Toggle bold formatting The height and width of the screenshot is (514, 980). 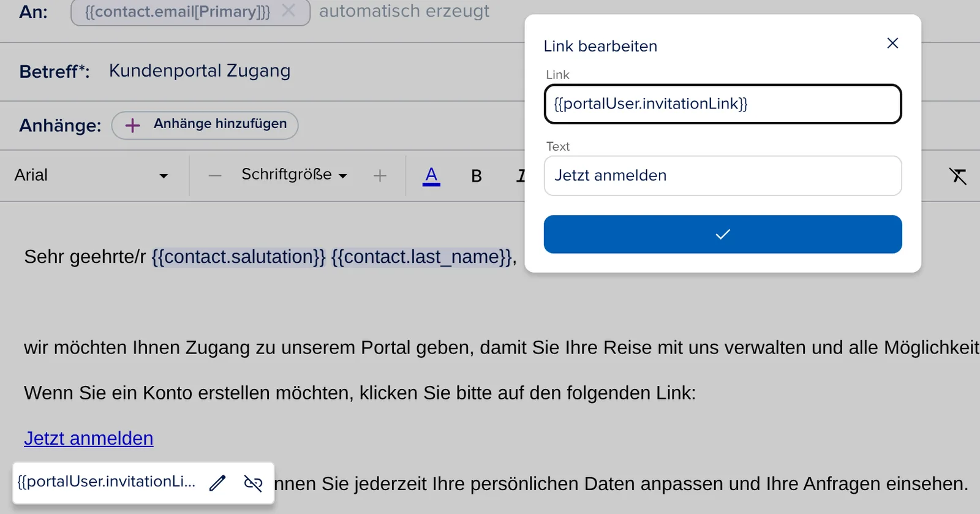coord(477,176)
